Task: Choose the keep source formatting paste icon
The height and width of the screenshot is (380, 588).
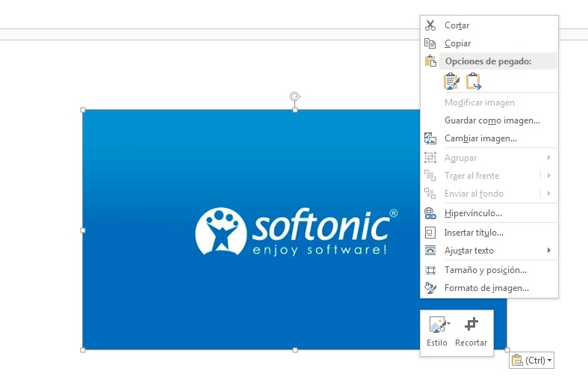Action: [x=451, y=81]
